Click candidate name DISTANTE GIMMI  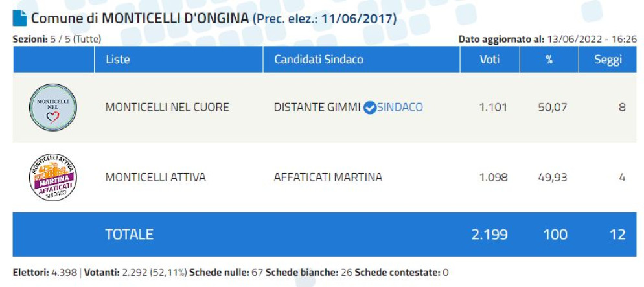(x=317, y=108)
